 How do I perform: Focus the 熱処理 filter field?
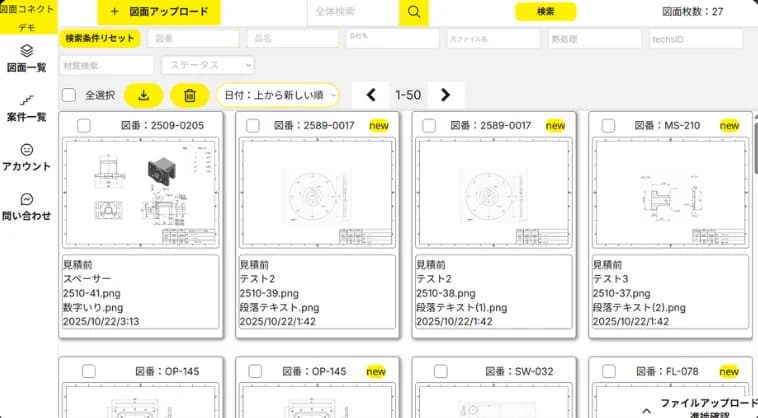coord(595,39)
